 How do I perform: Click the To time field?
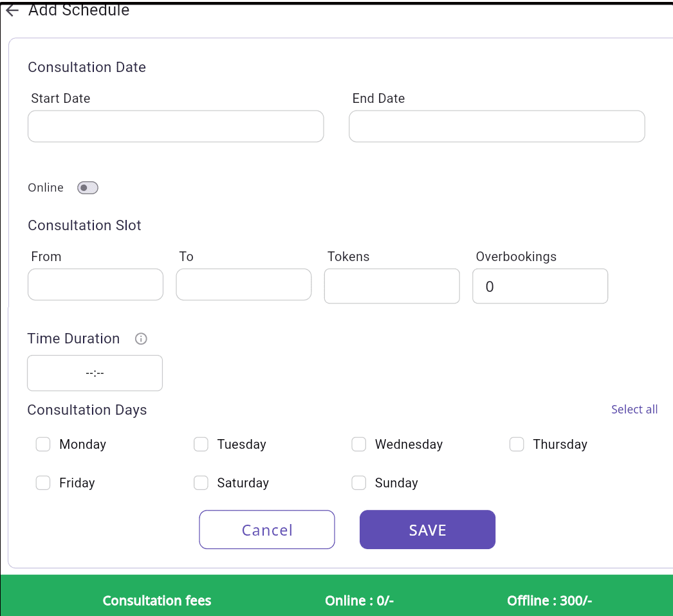(x=244, y=284)
